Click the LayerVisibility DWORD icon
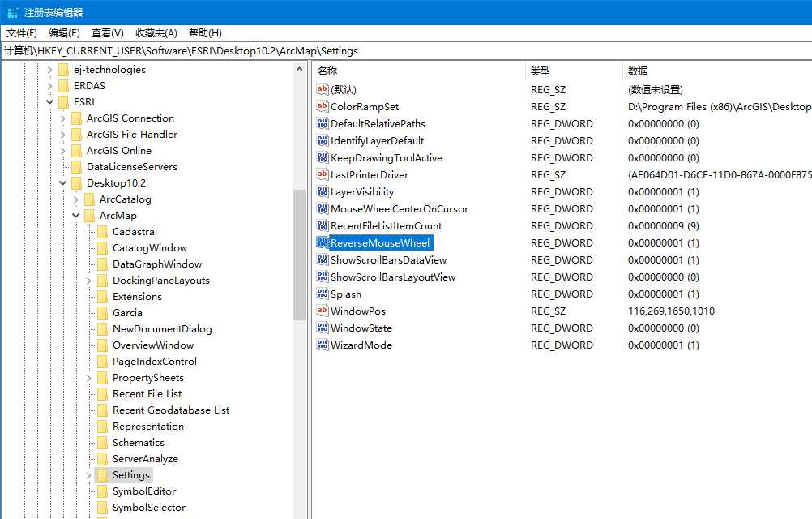This screenshot has height=519, width=812. pos(322,191)
